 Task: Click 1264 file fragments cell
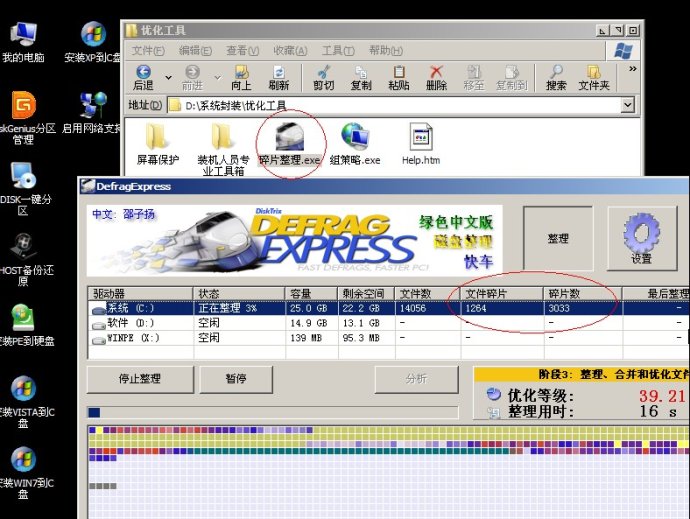(x=503, y=308)
